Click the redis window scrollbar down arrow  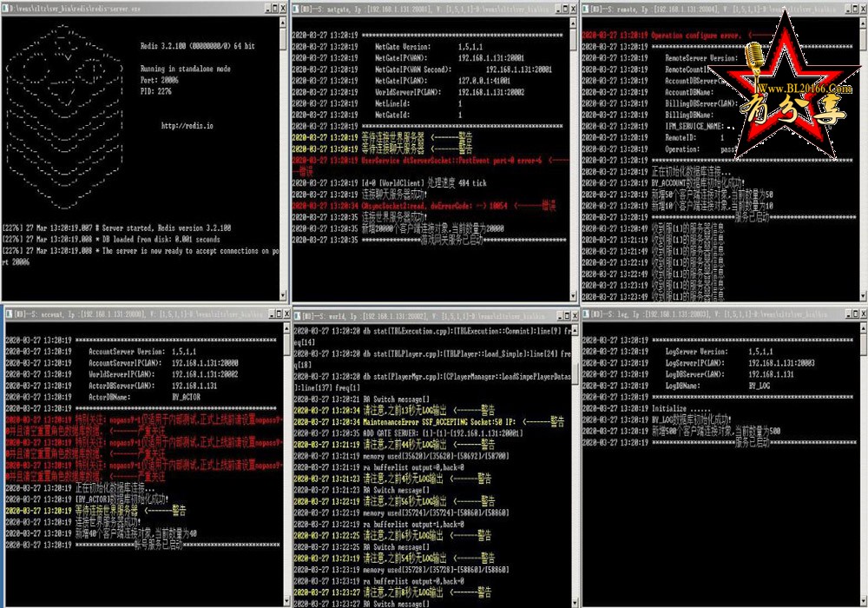pyautogui.click(x=283, y=295)
